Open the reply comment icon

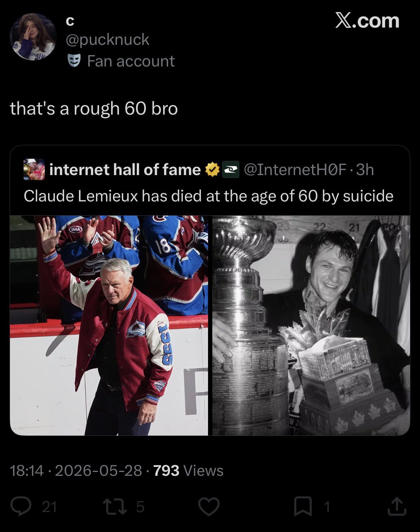(x=21, y=506)
